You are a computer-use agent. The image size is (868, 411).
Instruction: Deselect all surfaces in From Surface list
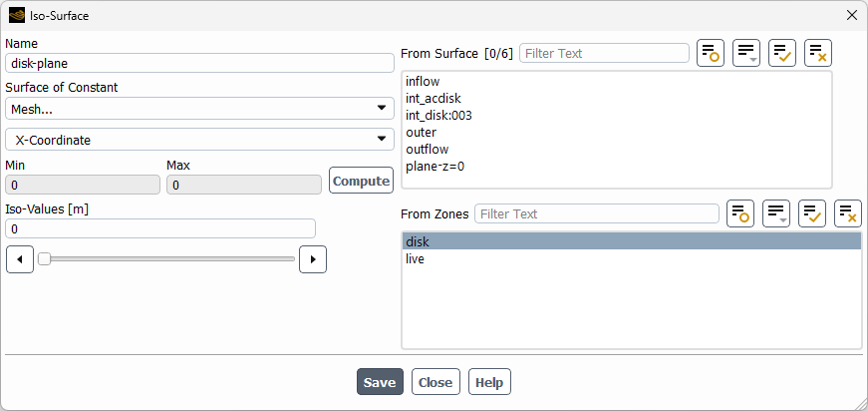pyautogui.click(x=818, y=53)
